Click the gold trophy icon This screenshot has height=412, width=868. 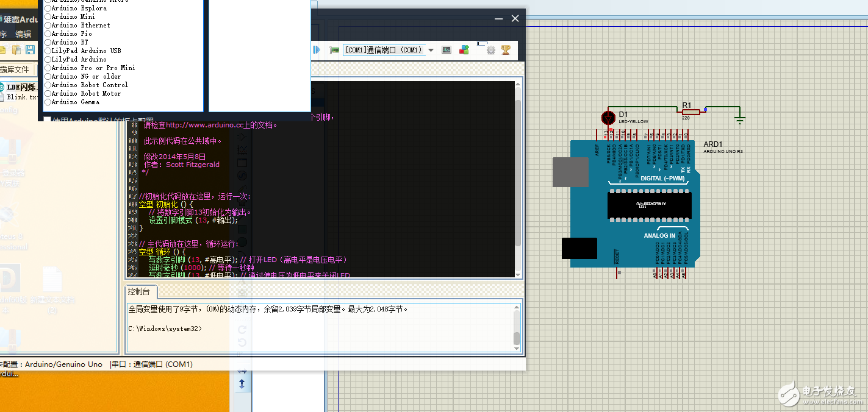coord(506,50)
